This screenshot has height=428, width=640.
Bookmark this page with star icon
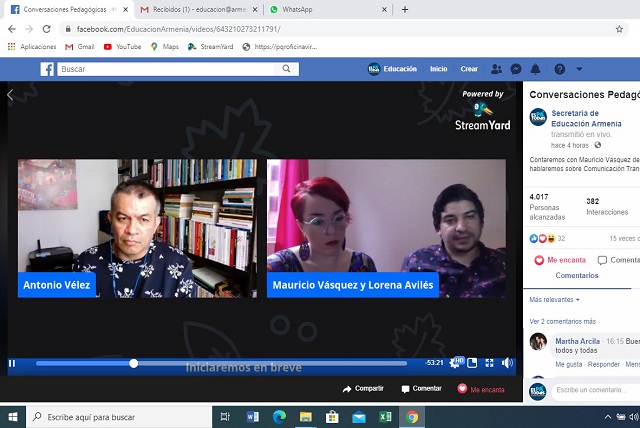pos(619,29)
